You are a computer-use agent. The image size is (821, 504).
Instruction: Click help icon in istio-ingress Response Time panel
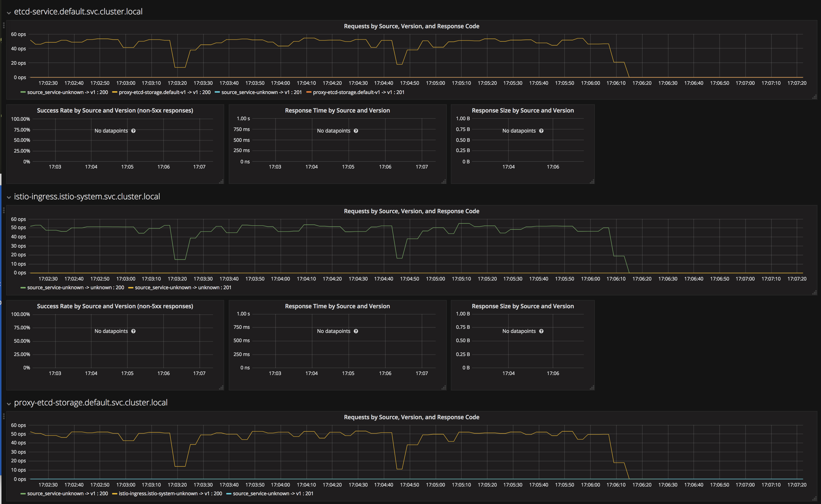[x=356, y=331]
